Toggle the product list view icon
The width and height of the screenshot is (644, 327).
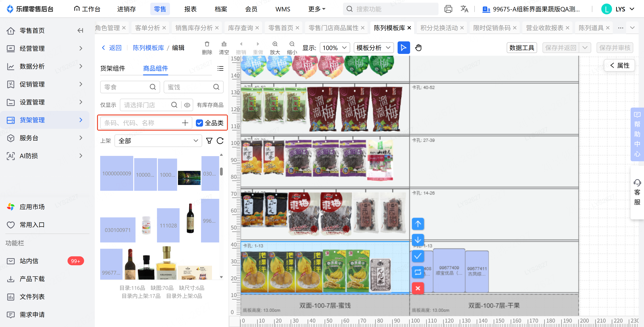(x=220, y=68)
